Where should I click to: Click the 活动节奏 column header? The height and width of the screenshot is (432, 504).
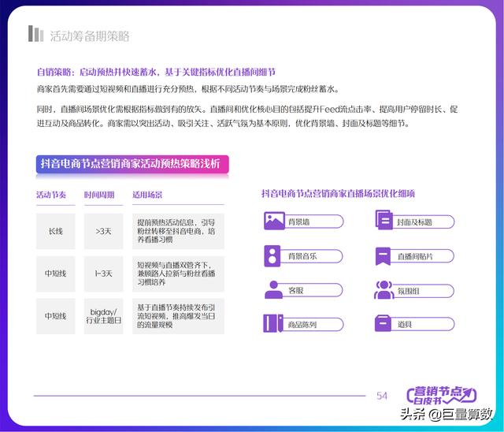(x=50, y=195)
